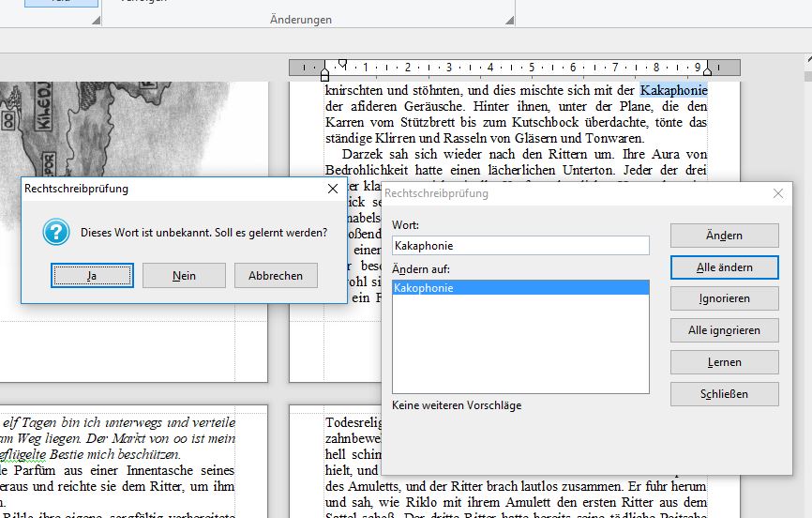The height and width of the screenshot is (518, 812).
Task: Click the Ändern auf label
Action: [x=421, y=269]
